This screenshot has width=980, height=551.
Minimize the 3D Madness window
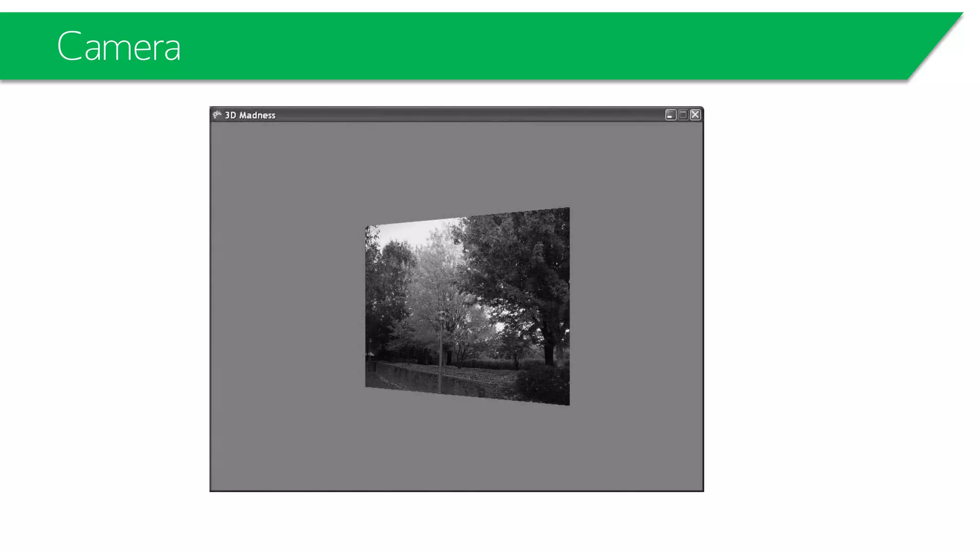point(670,115)
